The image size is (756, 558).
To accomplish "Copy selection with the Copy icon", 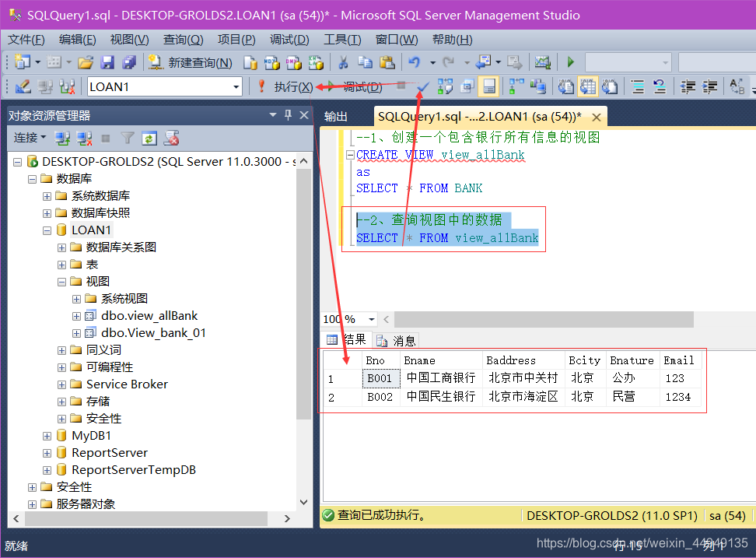I will click(365, 62).
